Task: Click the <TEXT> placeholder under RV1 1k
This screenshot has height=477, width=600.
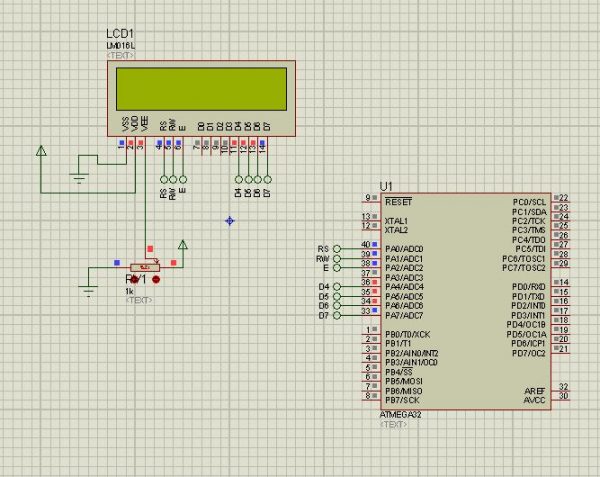Action: pos(139,300)
